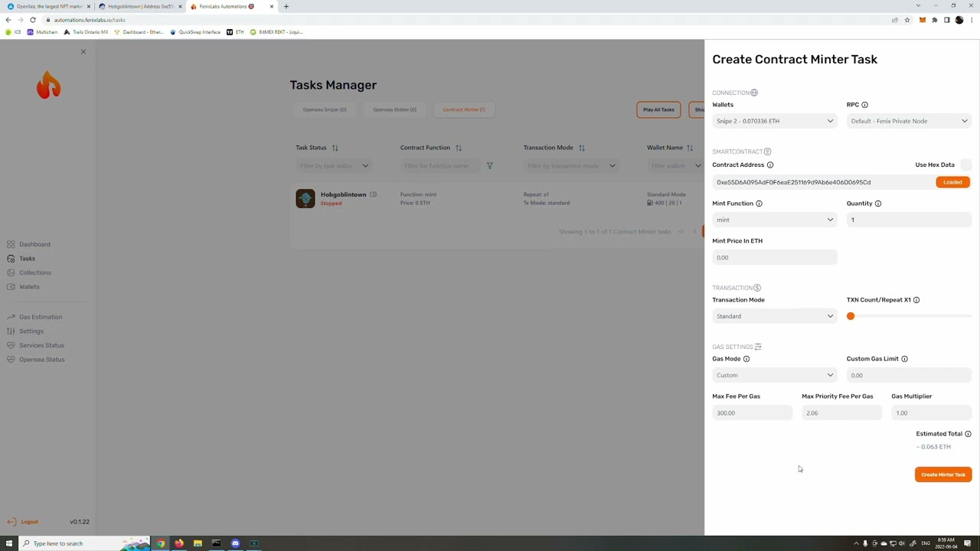This screenshot has height=551, width=980.
Task: Click the FenixLabs flame logo
Action: coord(48,85)
